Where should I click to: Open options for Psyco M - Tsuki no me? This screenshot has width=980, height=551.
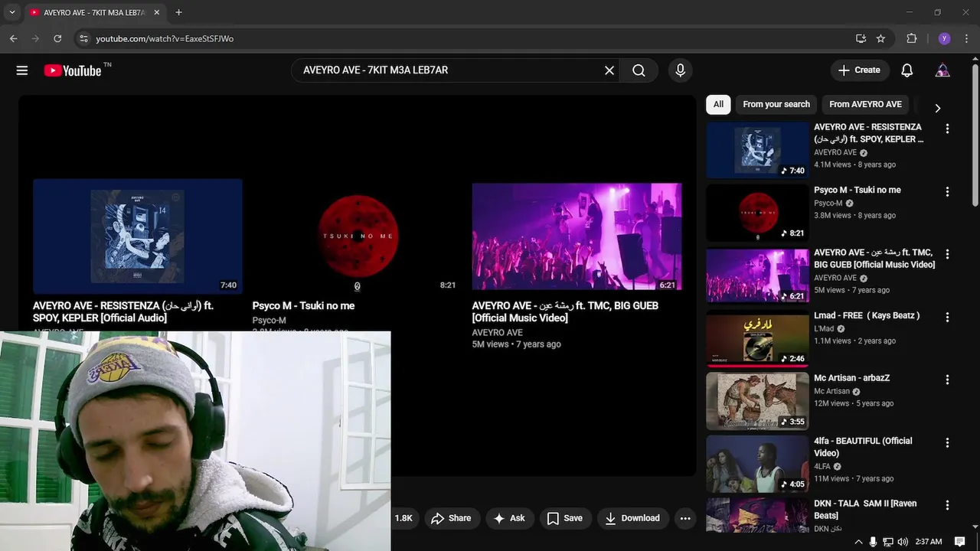coord(947,191)
